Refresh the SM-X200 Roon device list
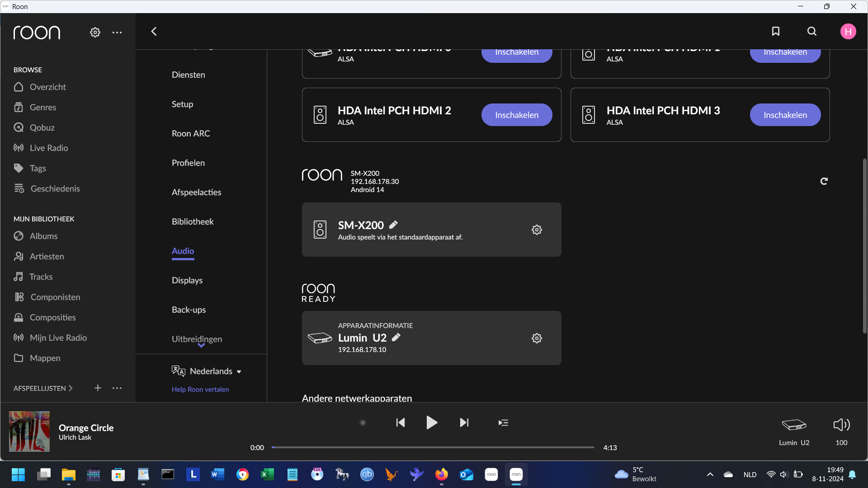The height and width of the screenshot is (488, 868). 824,181
